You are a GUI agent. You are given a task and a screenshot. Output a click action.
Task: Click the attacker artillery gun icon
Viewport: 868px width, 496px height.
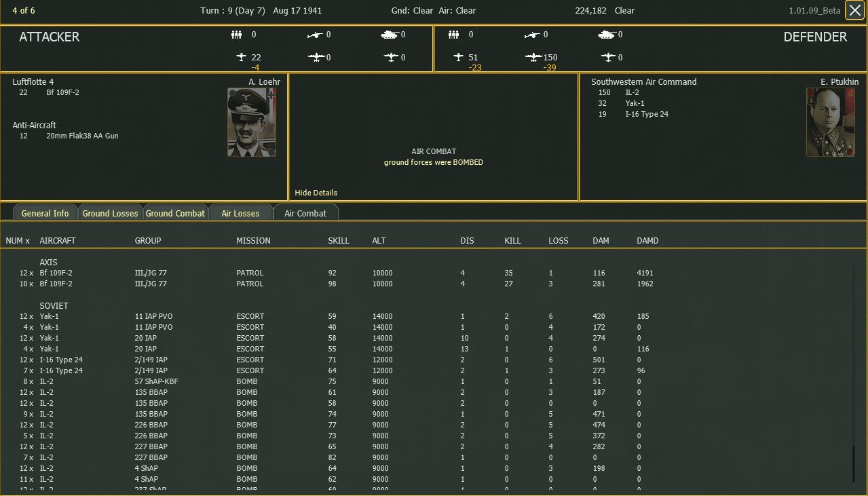(315, 35)
